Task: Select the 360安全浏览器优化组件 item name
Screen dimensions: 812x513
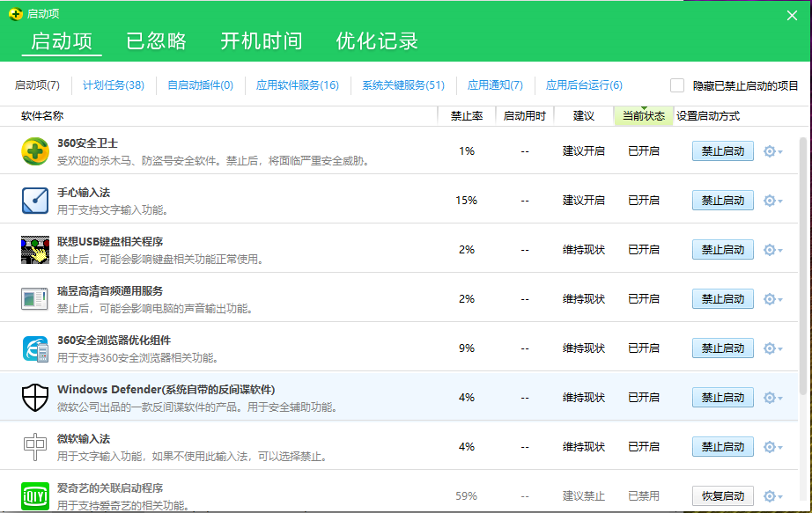Action: click(x=114, y=341)
